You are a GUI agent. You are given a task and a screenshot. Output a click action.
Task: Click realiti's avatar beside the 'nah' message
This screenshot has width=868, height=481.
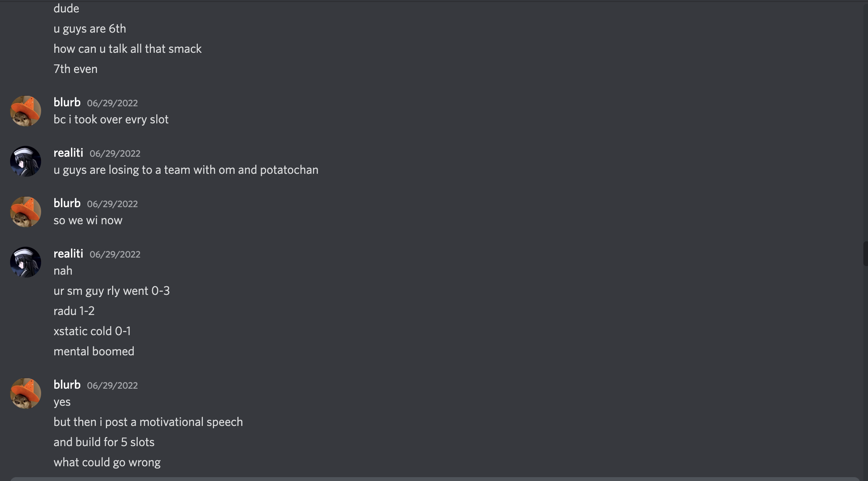pos(24,262)
